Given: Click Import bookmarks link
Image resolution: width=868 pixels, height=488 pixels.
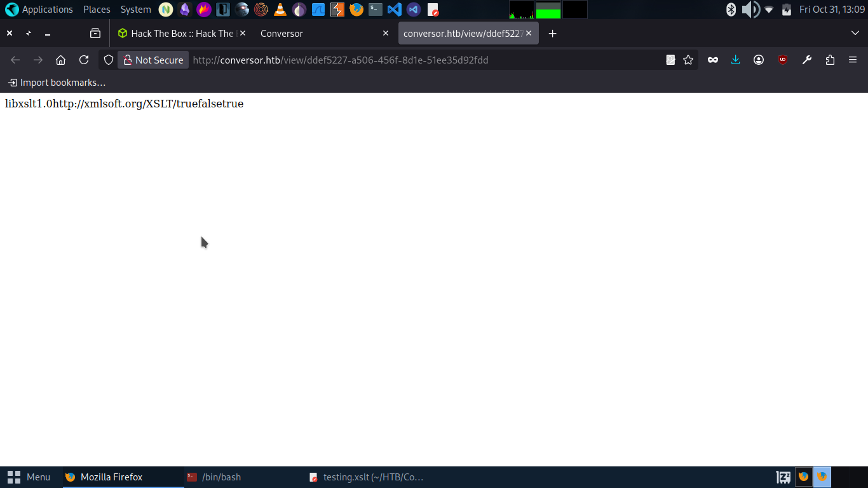Looking at the screenshot, I should click(57, 83).
